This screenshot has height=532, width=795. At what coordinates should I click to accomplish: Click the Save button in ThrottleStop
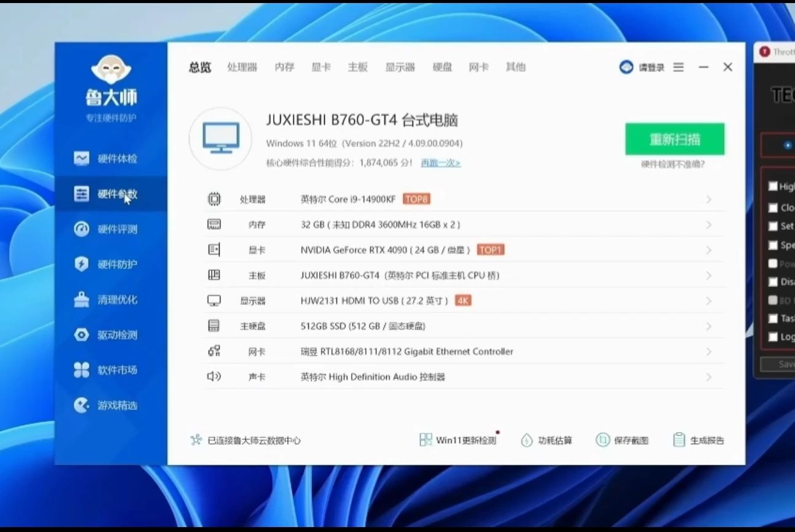point(778,364)
